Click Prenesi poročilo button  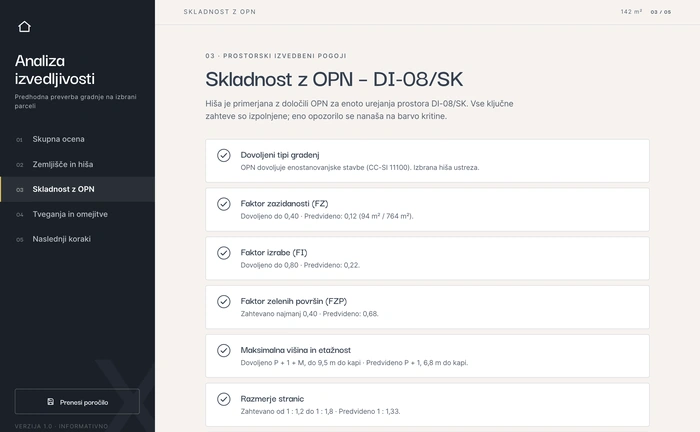tap(77, 402)
